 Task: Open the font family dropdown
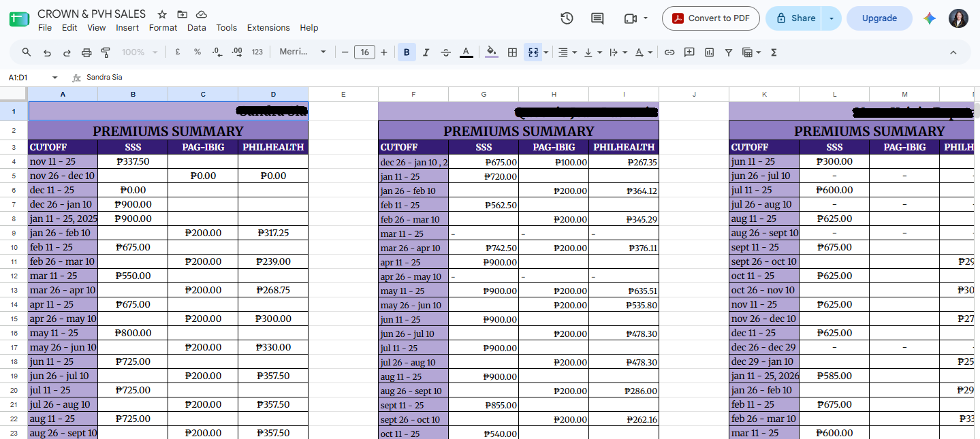[302, 52]
